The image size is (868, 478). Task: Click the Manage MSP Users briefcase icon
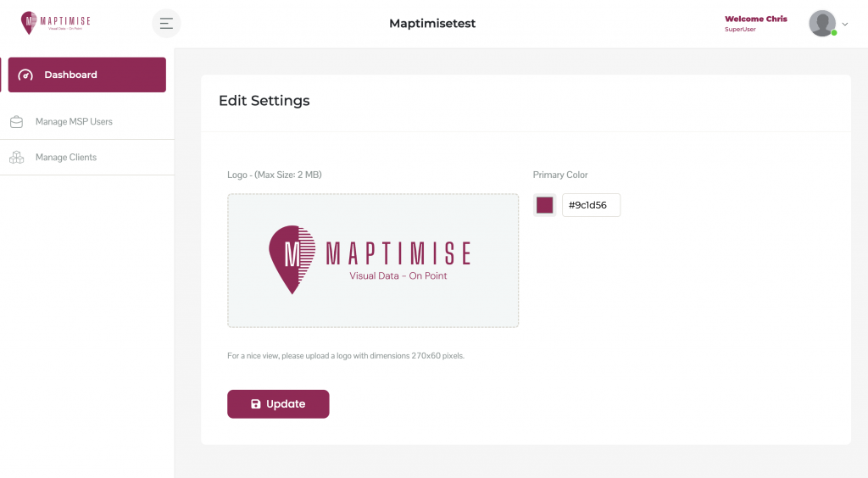pyautogui.click(x=16, y=122)
